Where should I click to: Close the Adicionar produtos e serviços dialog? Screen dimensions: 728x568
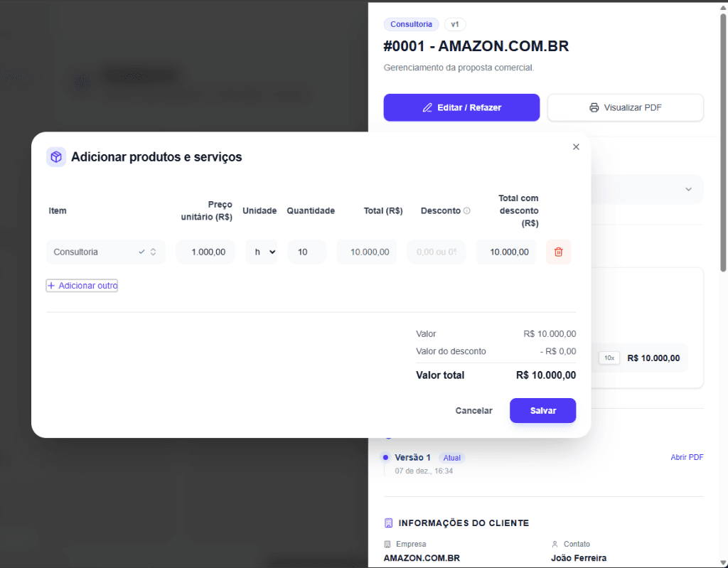[x=576, y=147]
